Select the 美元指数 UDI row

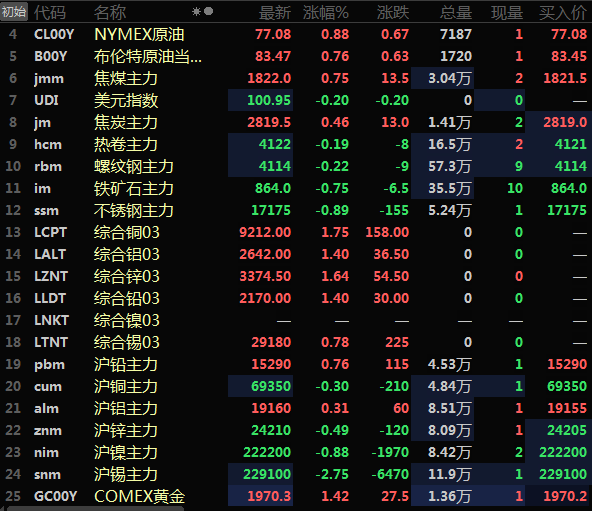point(296,100)
